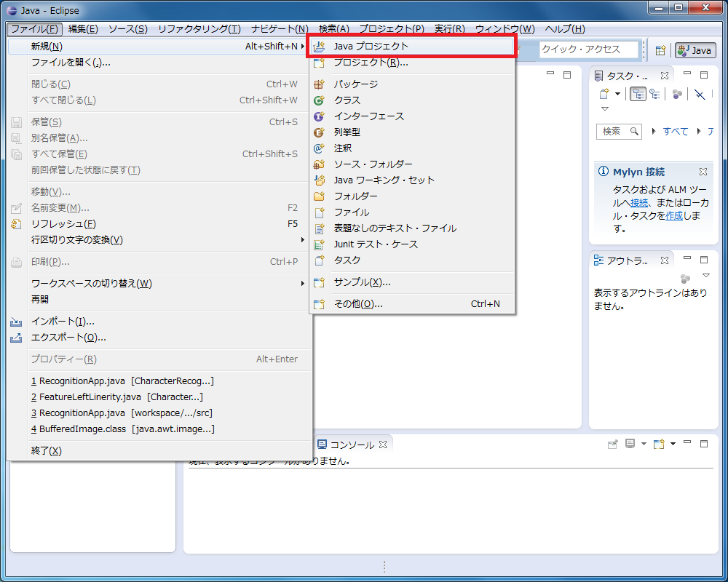Open the ウィンドウ(W) menu
This screenshot has height=582, width=728.
(x=505, y=29)
